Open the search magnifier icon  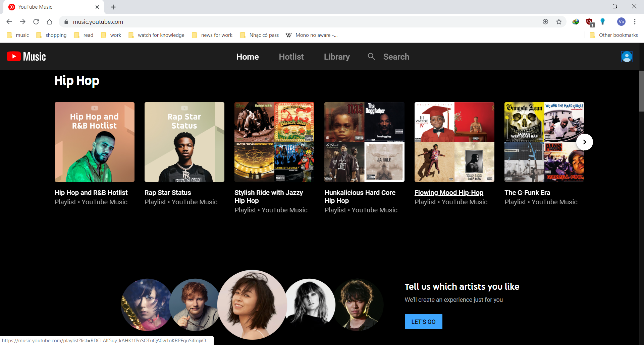pos(371,57)
